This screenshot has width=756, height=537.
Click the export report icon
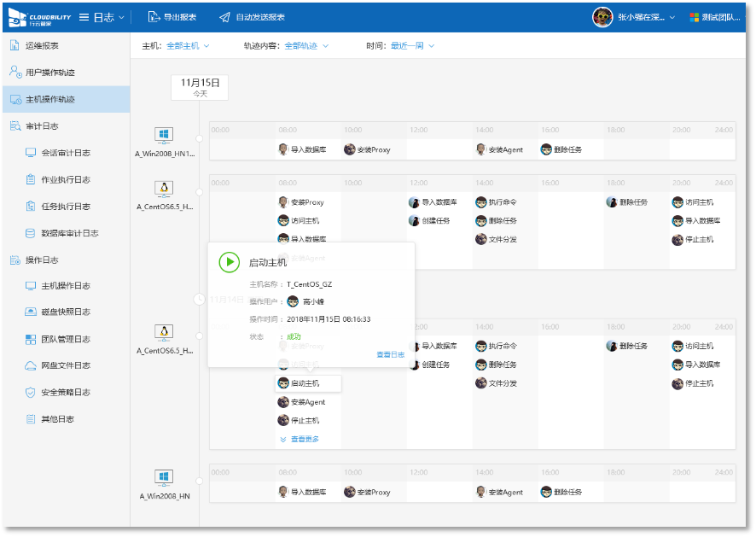[x=154, y=17]
